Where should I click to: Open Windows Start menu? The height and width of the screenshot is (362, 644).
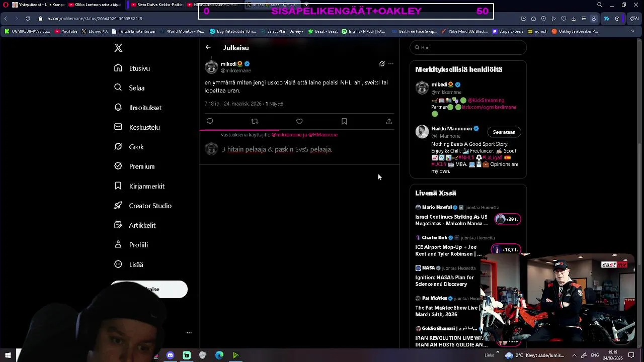8,355
